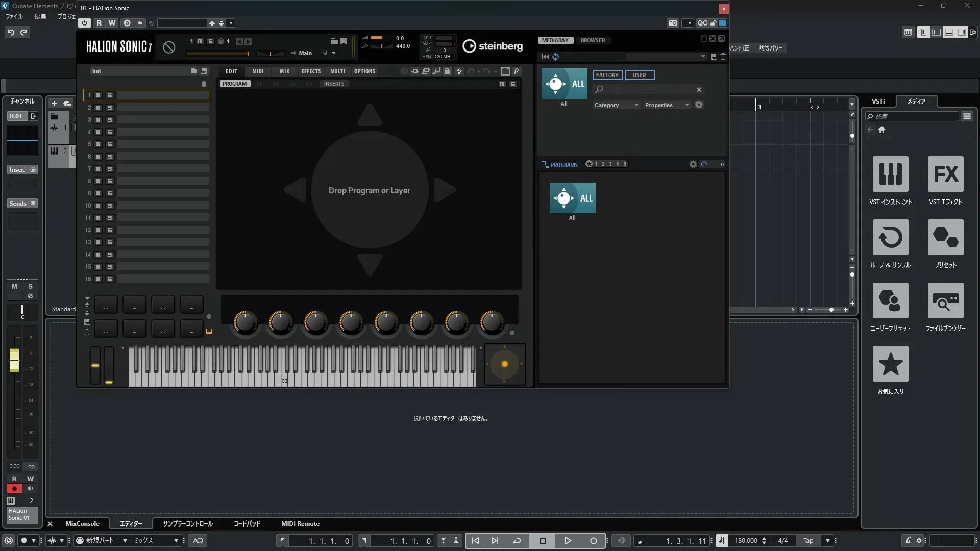Click the transport Play button
The height and width of the screenshot is (551, 980).
[x=568, y=541]
